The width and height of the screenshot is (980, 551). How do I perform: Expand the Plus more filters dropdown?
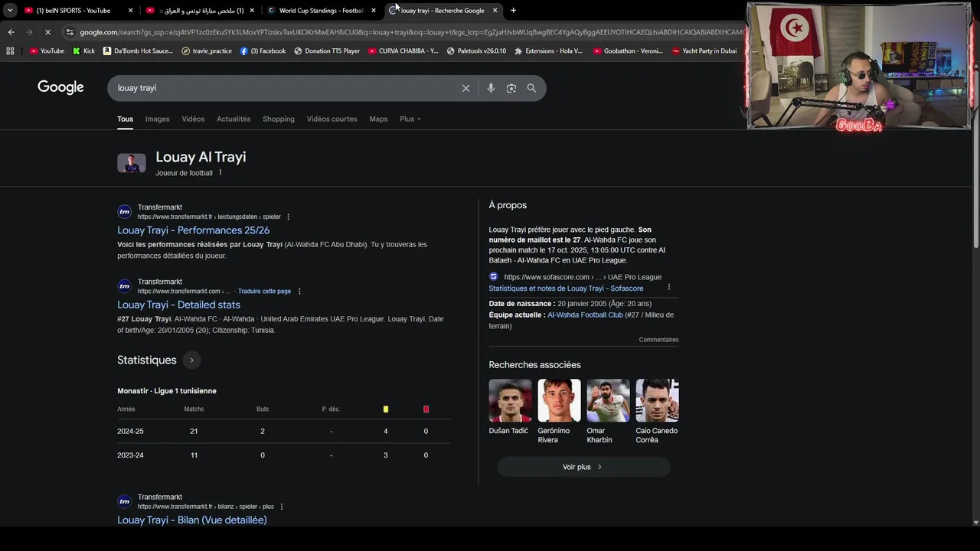(410, 119)
